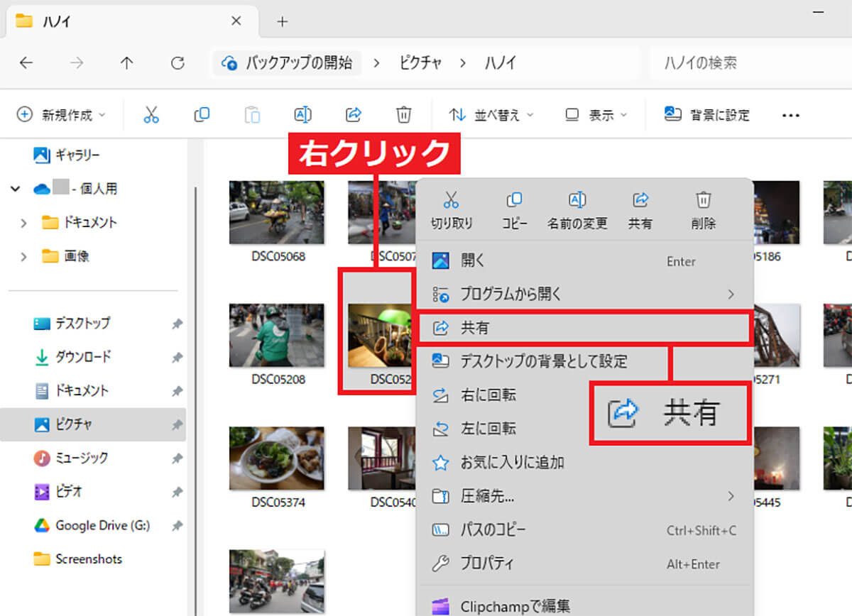Screen dimensions: 852x616
Task: Open the 並べ替え sort dropdown
Action: point(491,115)
